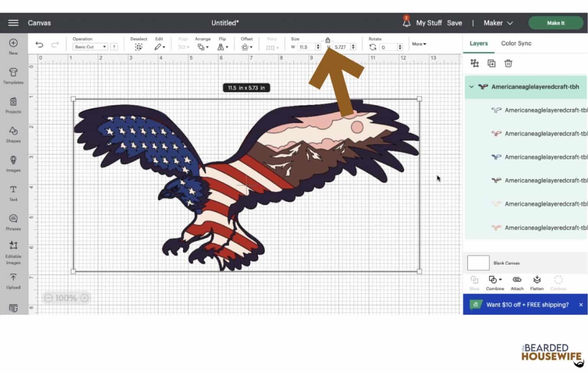Open the Operation dropdown showing Basic Cut

tap(90, 47)
